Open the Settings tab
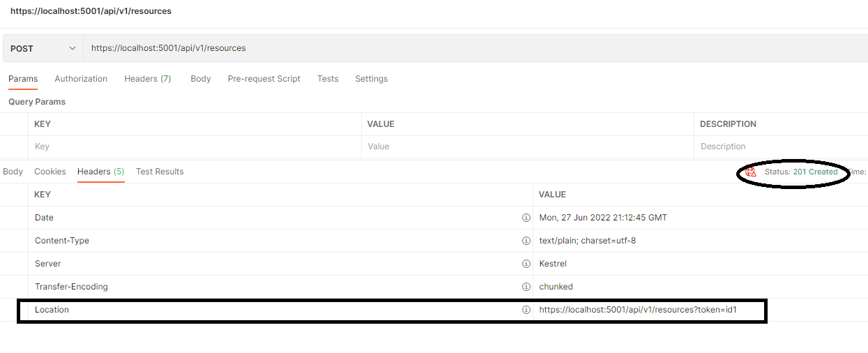 [372, 79]
